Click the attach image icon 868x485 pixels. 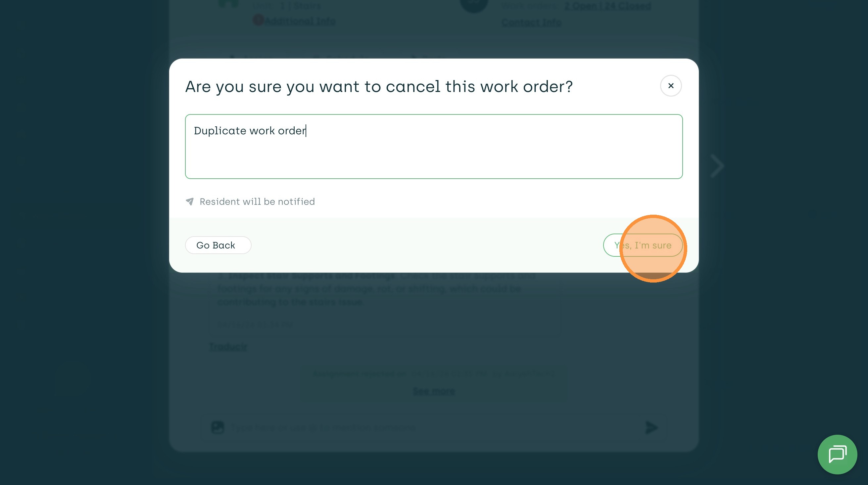(217, 427)
